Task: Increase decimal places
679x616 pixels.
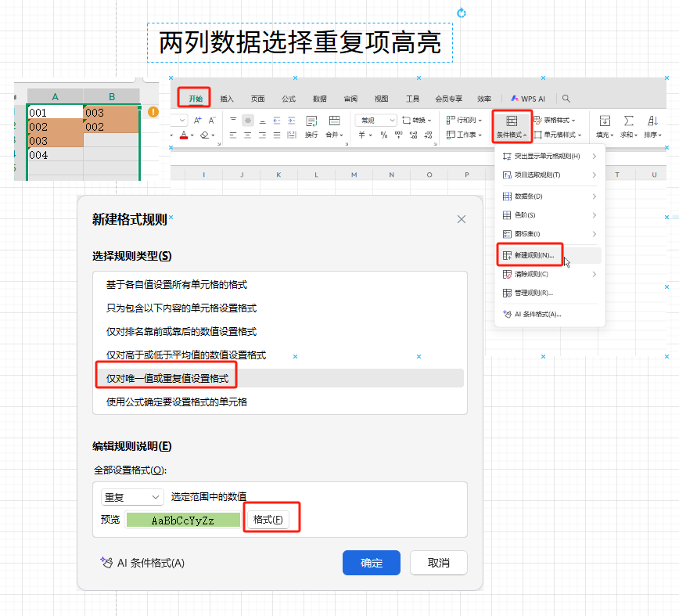Action: coord(414,135)
